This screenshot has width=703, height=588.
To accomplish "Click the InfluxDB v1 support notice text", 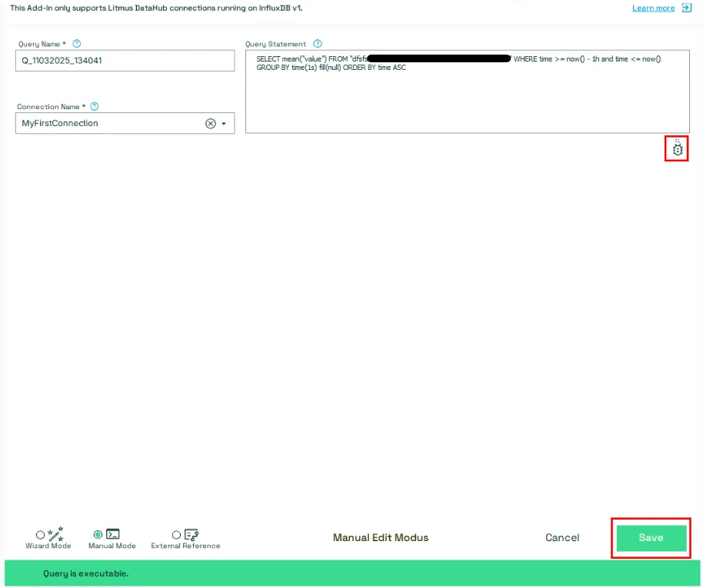I will click(x=156, y=8).
